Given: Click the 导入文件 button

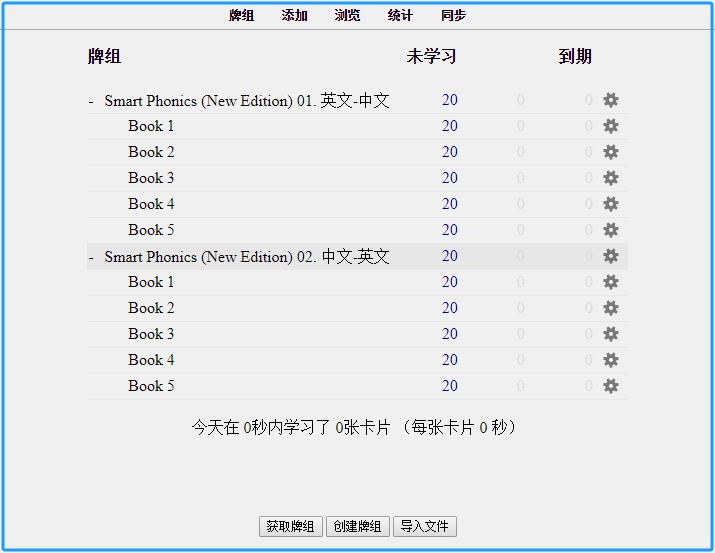Looking at the screenshot, I should pos(425,527).
